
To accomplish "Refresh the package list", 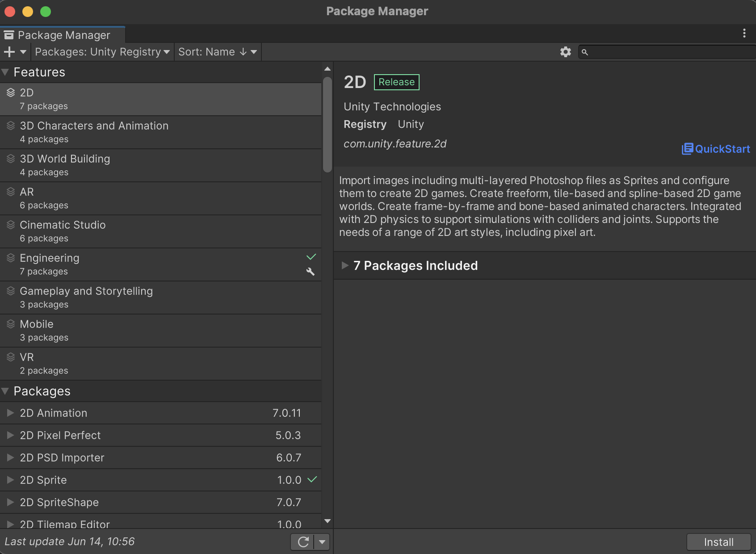I will click(303, 542).
